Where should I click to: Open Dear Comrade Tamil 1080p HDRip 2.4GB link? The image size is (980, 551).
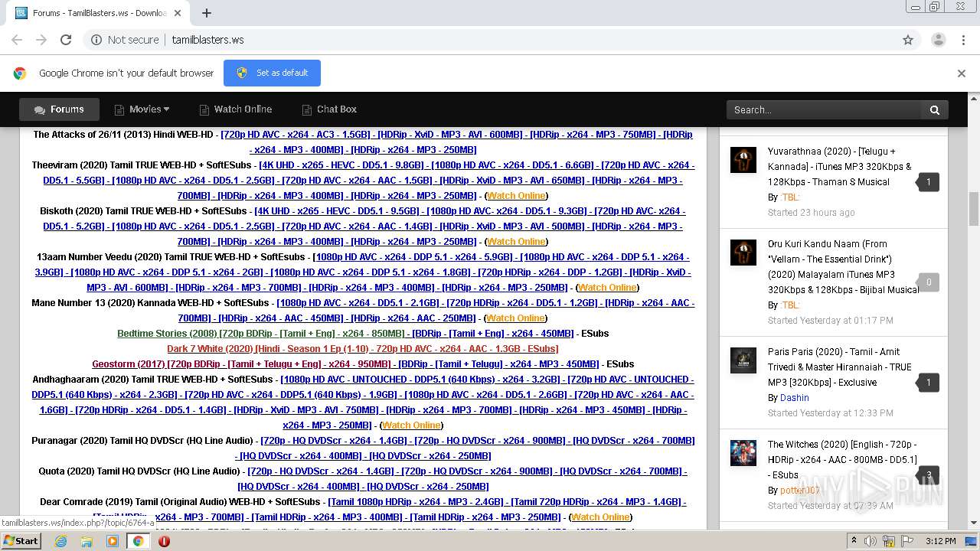[416, 502]
